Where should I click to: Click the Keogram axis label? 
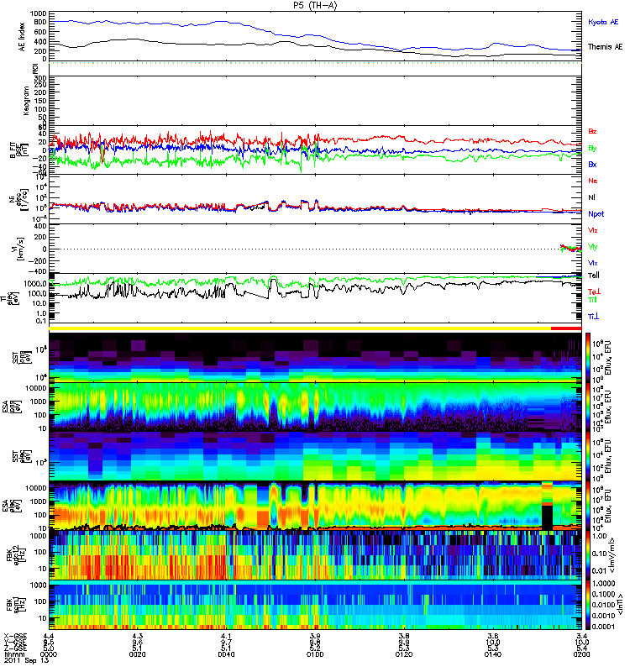pyautogui.click(x=26, y=100)
